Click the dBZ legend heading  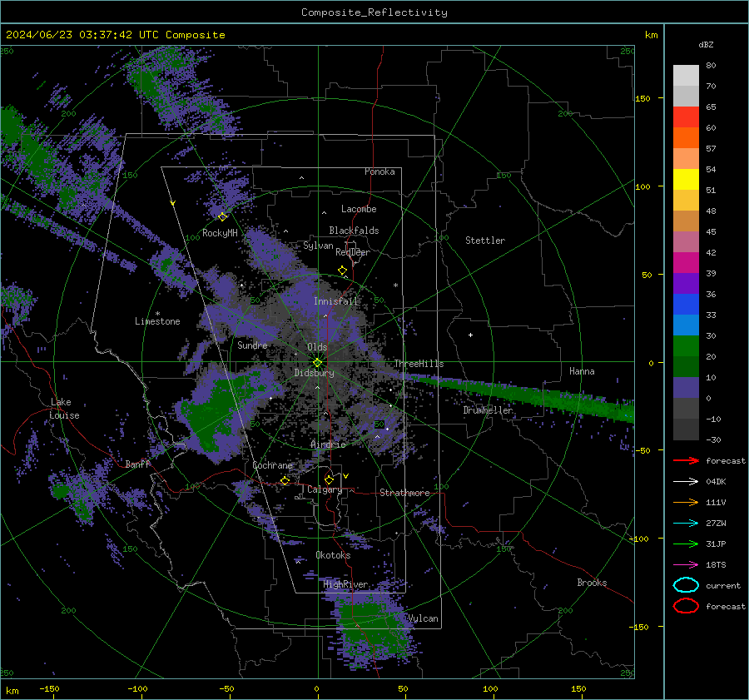[706, 45]
